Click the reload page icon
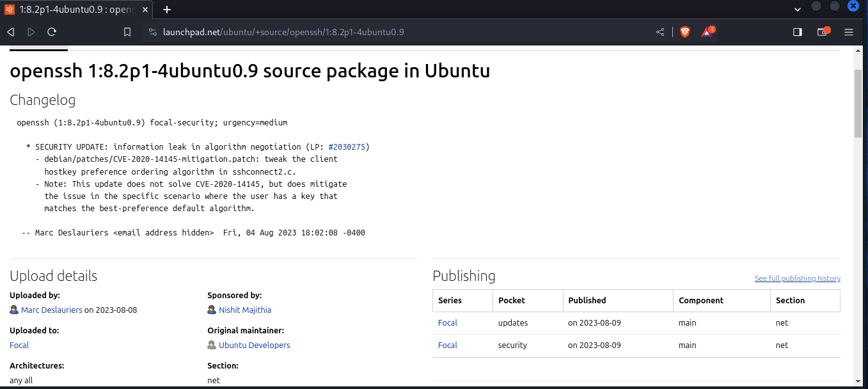Viewport: 868px width, 389px height. tap(52, 32)
